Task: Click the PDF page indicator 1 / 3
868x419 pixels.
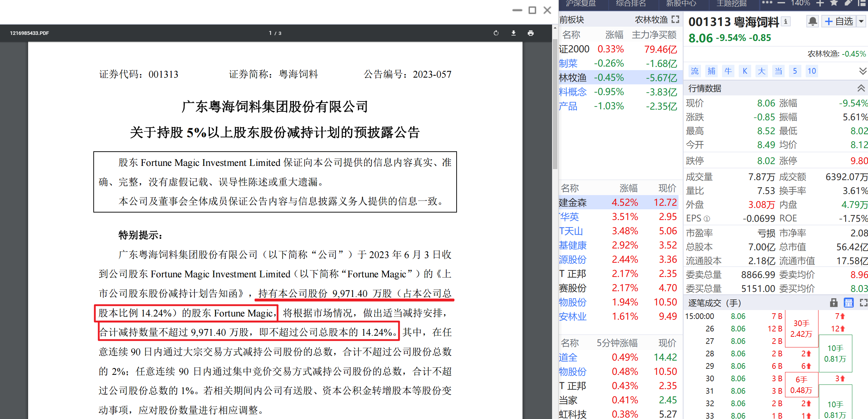Action: (275, 33)
